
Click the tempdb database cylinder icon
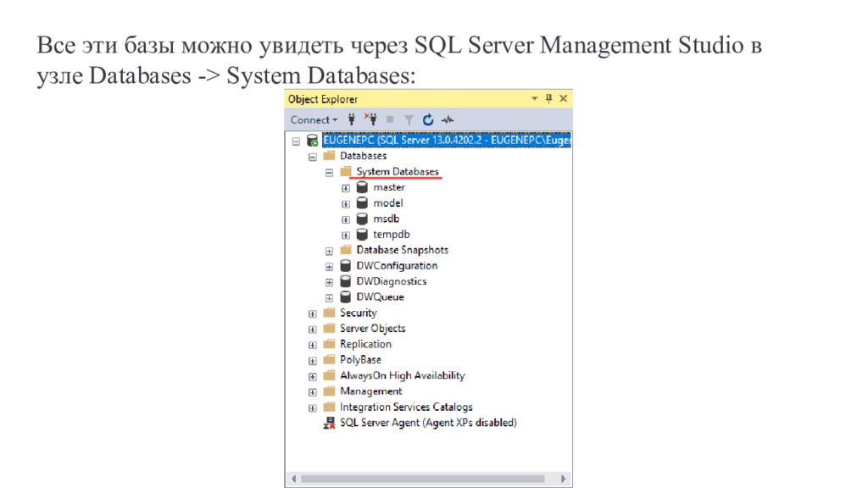[x=362, y=234]
